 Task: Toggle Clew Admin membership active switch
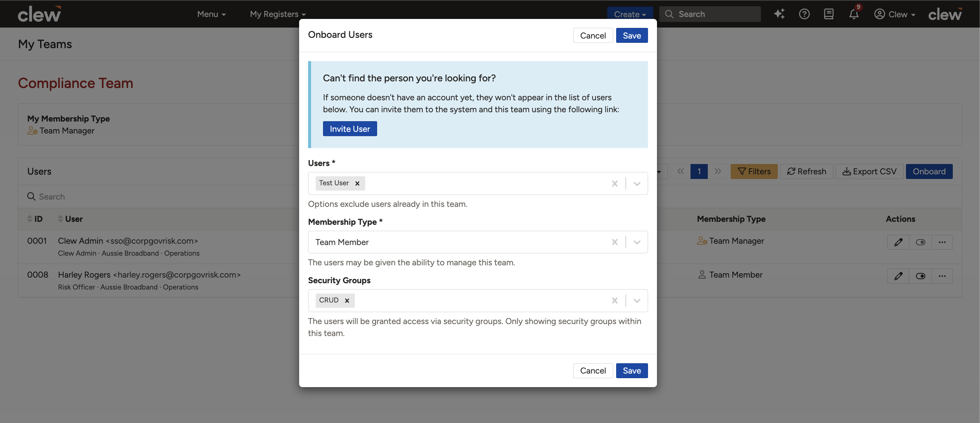tap(920, 242)
